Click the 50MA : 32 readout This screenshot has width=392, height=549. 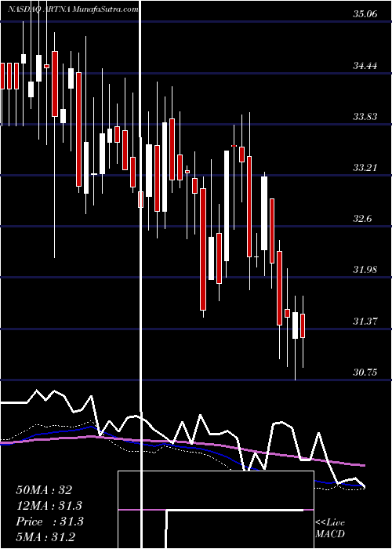click(x=44, y=490)
